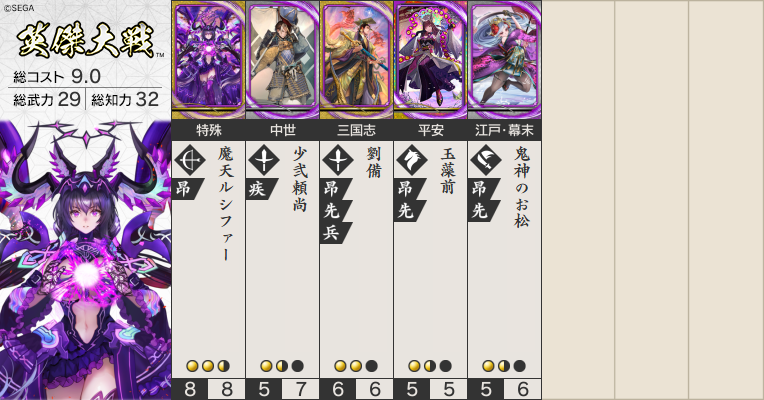Select the 江戸・幕末 era label
This screenshot has width=764, height=400.
[505, 130]
